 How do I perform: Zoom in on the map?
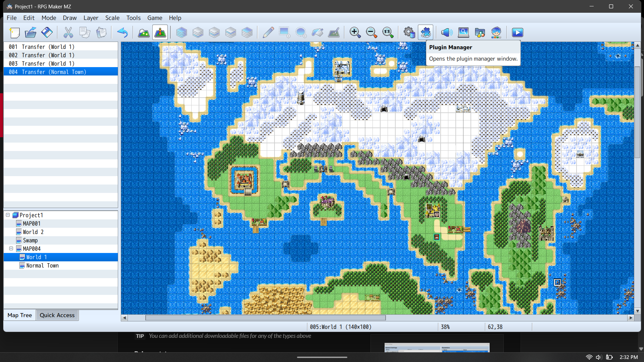coord(355,33)
